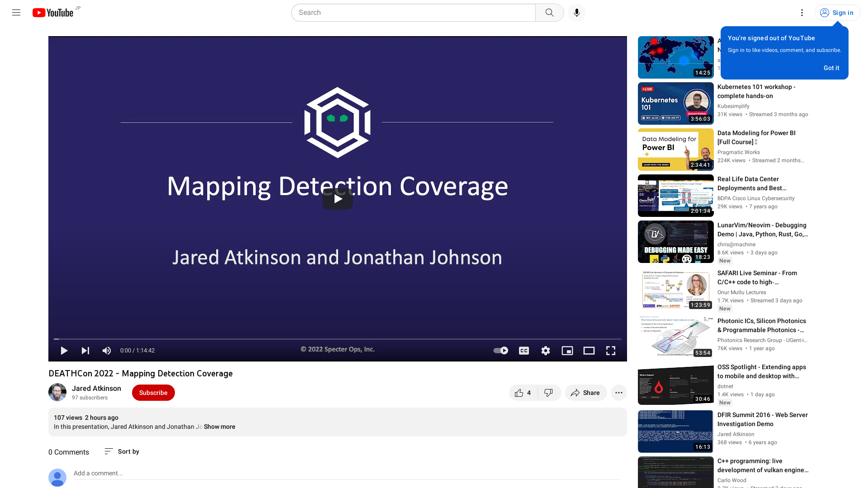Image resolution: width=868 pixels, height=488 pixels.
Task: Open the hamburger navigation menu
Action: tap(16, 12)
